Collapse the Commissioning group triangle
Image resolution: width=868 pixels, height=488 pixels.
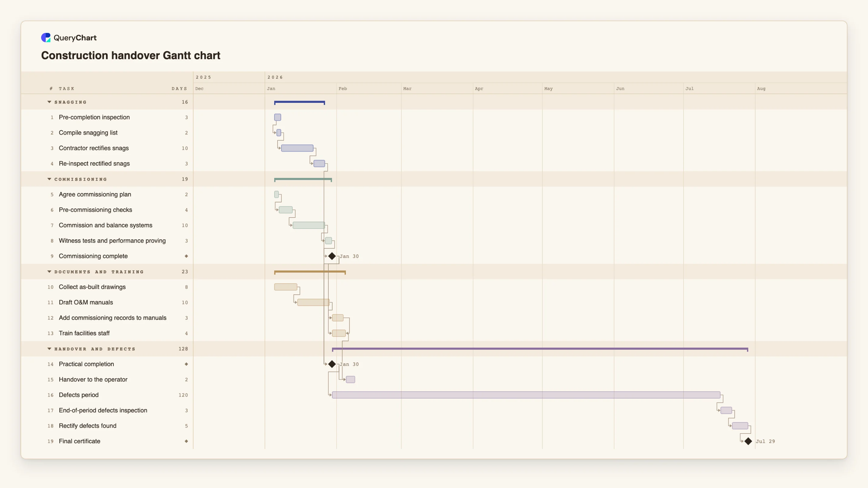[x=49, y=179]
